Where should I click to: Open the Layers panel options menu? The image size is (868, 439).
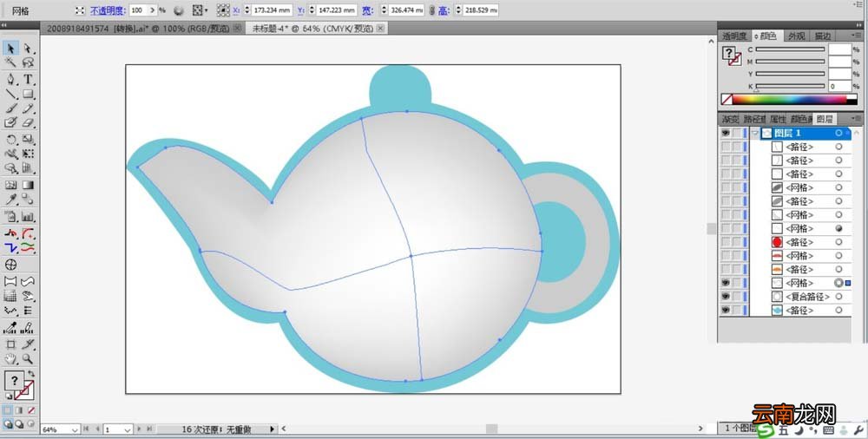856,118
